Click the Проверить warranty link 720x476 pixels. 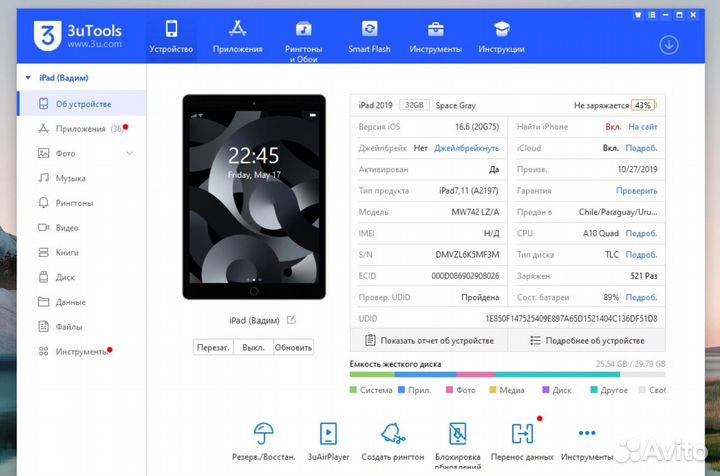(x=636, y=190)
